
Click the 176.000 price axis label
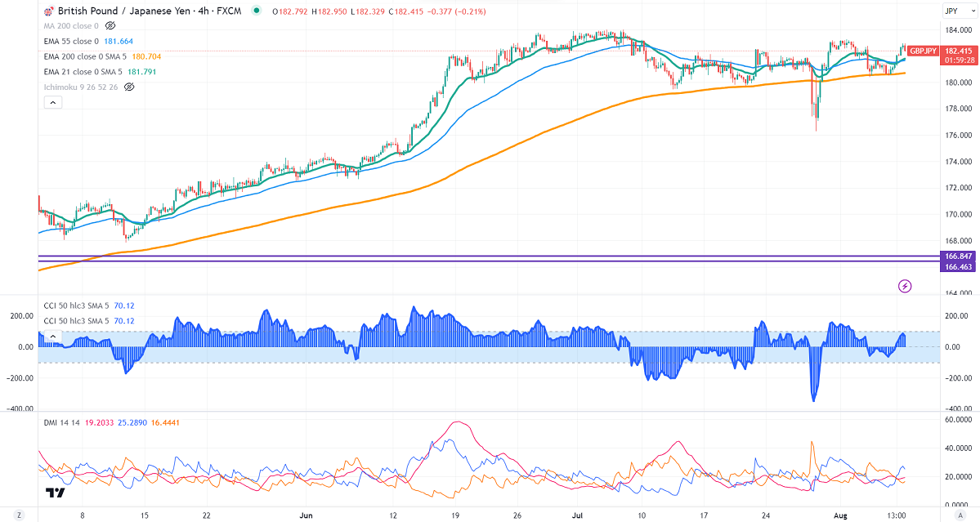click(x=958, y=135)
